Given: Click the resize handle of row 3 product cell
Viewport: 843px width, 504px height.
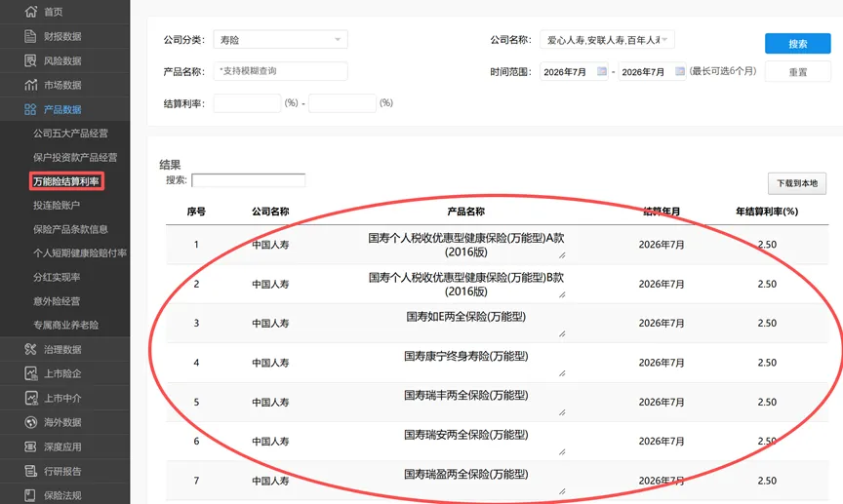Looking at the screenshot, I should tap(562, 333).
